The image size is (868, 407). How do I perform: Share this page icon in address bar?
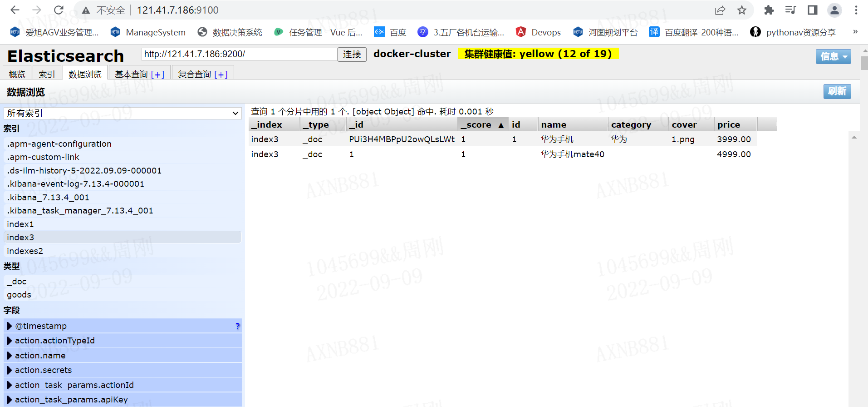(x=720, y=10)
